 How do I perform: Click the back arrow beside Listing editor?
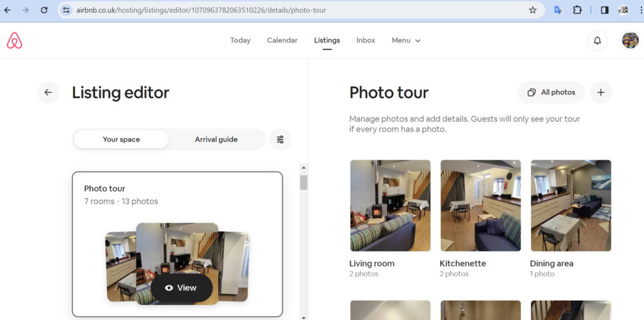coord(48,92)
